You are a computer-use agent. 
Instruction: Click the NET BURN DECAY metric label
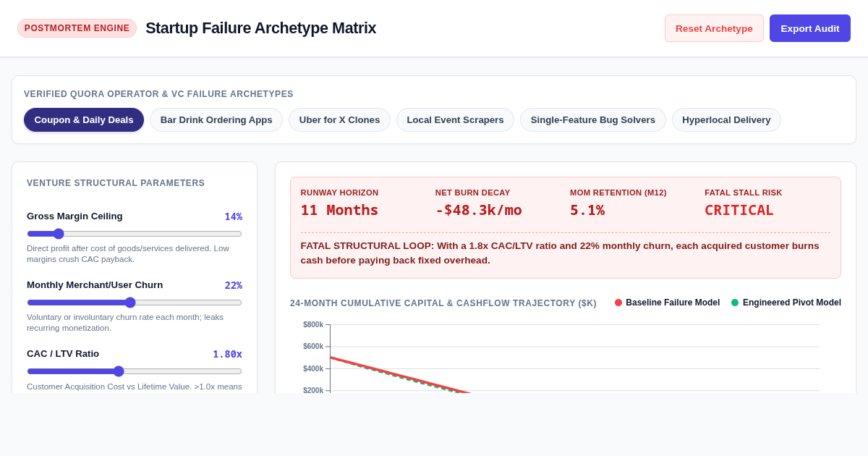(472, 193)
